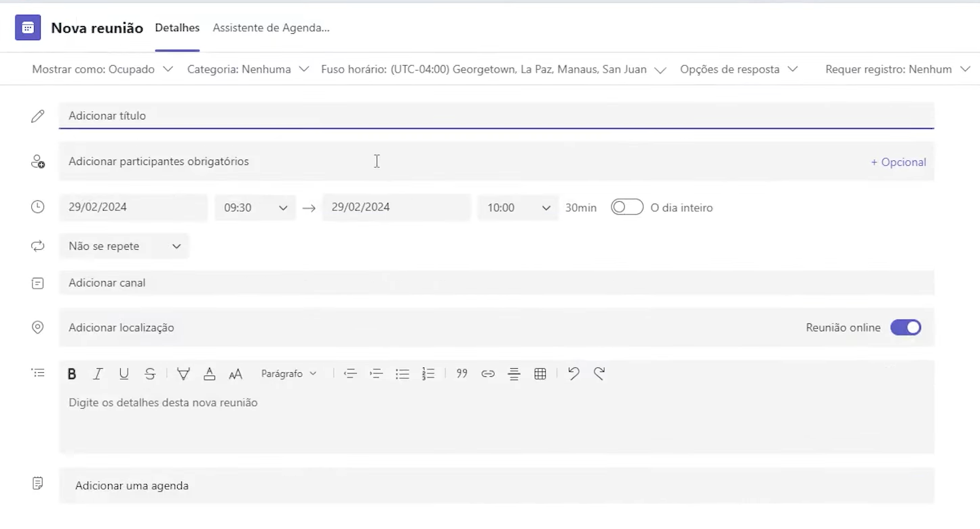Switch to the Assistente de Agenda tab
Image resolution: width=980 pixels, height=529 pixels.
coord(271,28)
